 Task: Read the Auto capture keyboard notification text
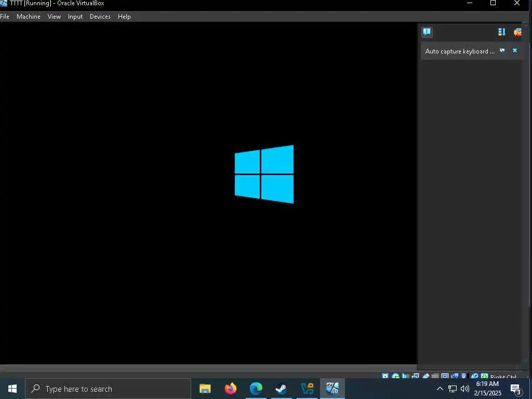tap(460, 51)
